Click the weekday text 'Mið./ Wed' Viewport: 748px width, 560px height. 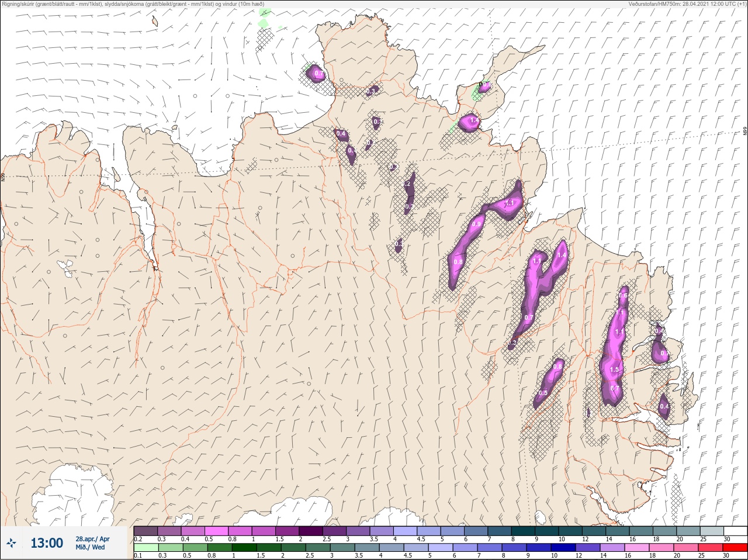pyautogui.click(x=91, y=547)
